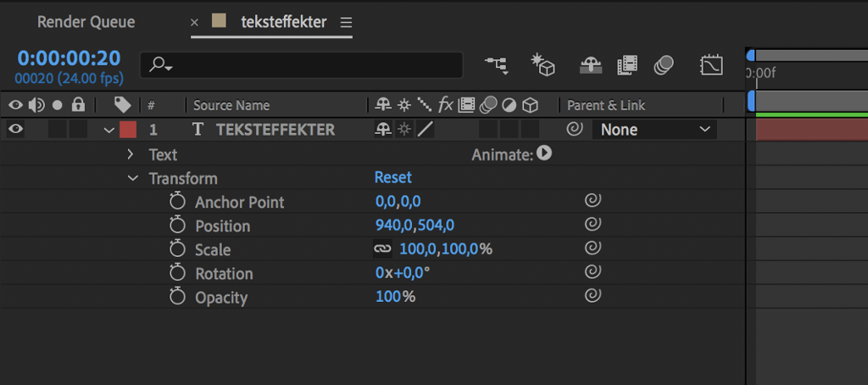The height and width of the screenshot is (385, 868).
Task: Click the Opacity stopwatch icon
Action: pos(177,297)
